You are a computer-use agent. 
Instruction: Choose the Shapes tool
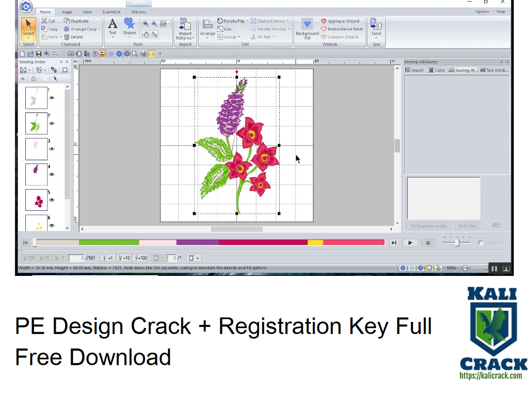(x=129, y=27)
